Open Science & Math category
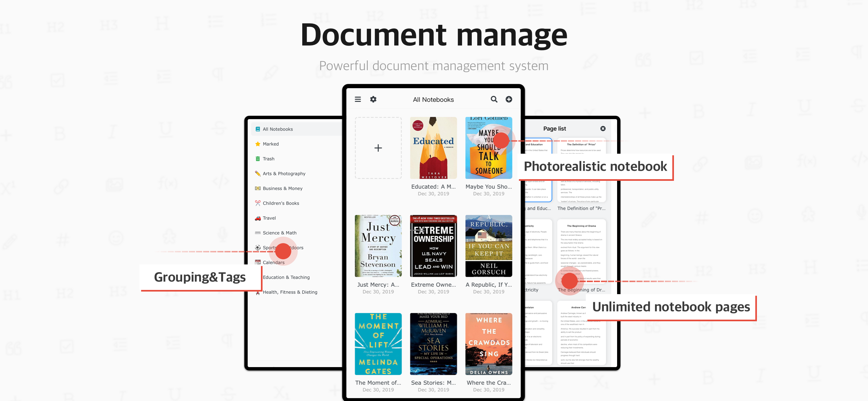This screenshot has height=401, width=868. tap(279, 233)
